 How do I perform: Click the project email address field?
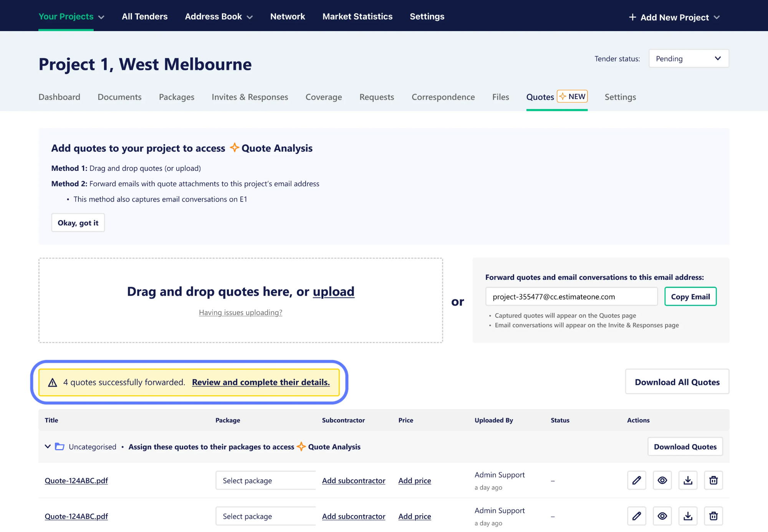(571, 297)
